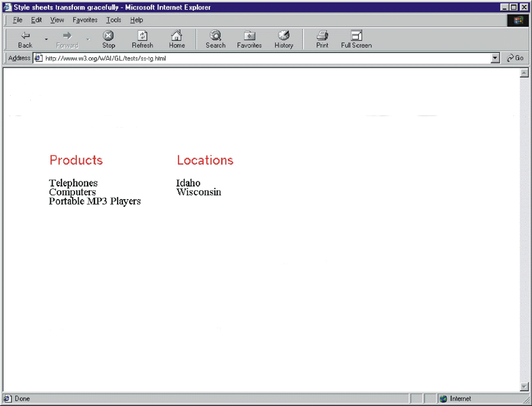The height and width of the screenshot is (406, 532).
Task: Expand the Forward button history arrow
Action: (x=87, y=39)
